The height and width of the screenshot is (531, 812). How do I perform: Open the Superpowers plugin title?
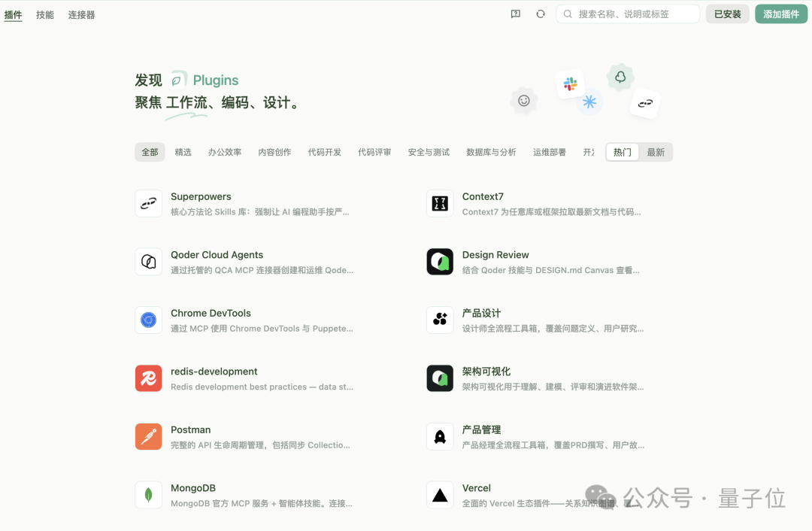(x=201, y=197)
